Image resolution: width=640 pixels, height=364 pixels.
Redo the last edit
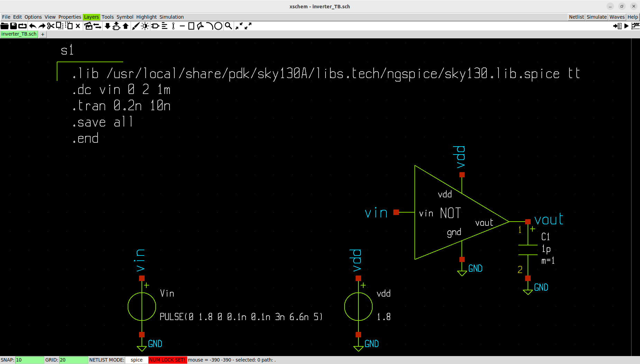point(42,26)
